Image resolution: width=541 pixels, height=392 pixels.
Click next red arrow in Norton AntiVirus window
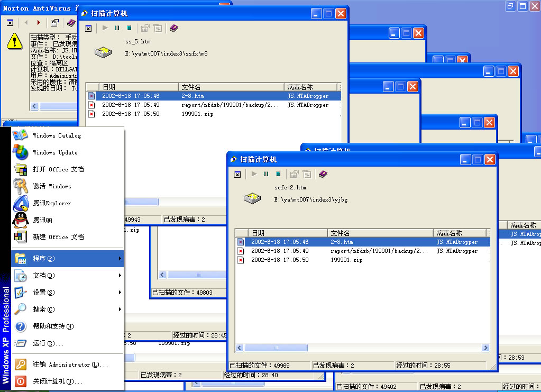39,23
